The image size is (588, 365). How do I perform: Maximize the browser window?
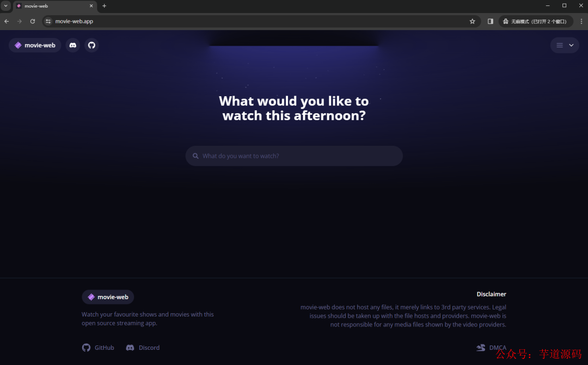tap(565, 5)
